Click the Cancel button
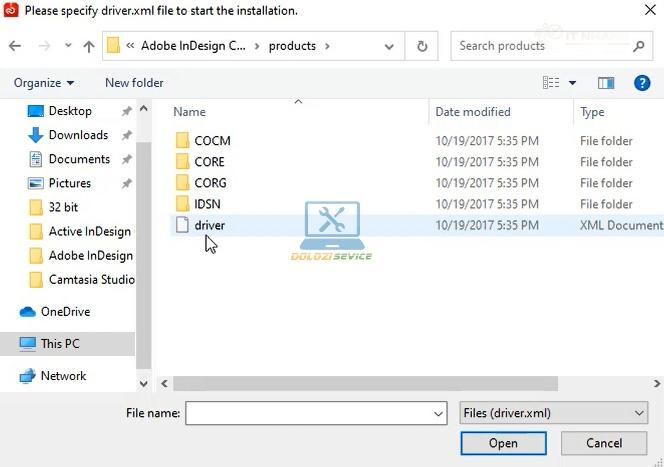The height and width of the screenshot is (467, 664). [x=604, y=443]
